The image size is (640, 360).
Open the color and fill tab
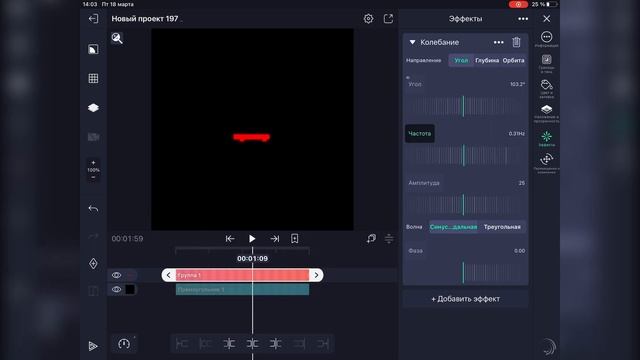point(547,89)
